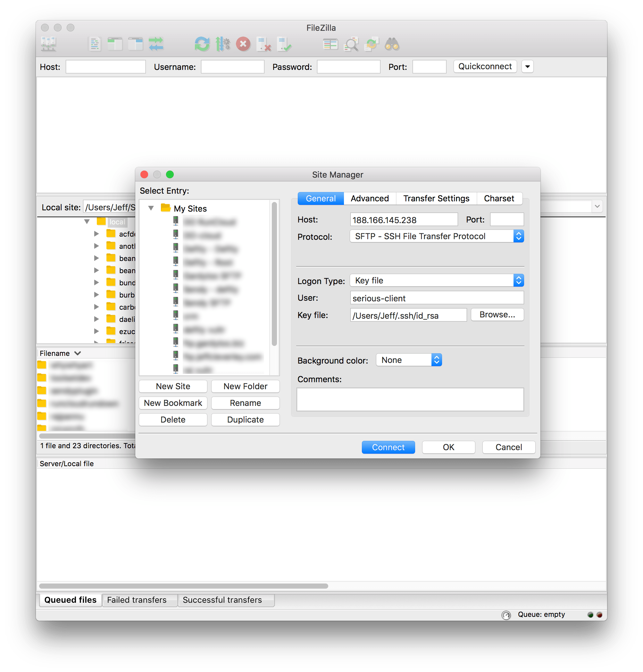The image size is (643, 672).
Task: Click the User field containing serious-client
Action: coord(437,298)
